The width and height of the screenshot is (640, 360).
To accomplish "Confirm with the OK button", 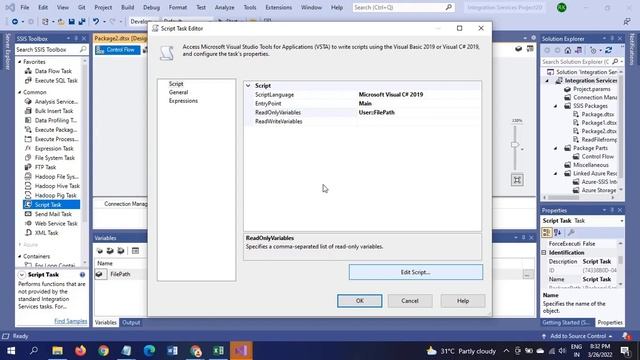I will coord(360,301).
